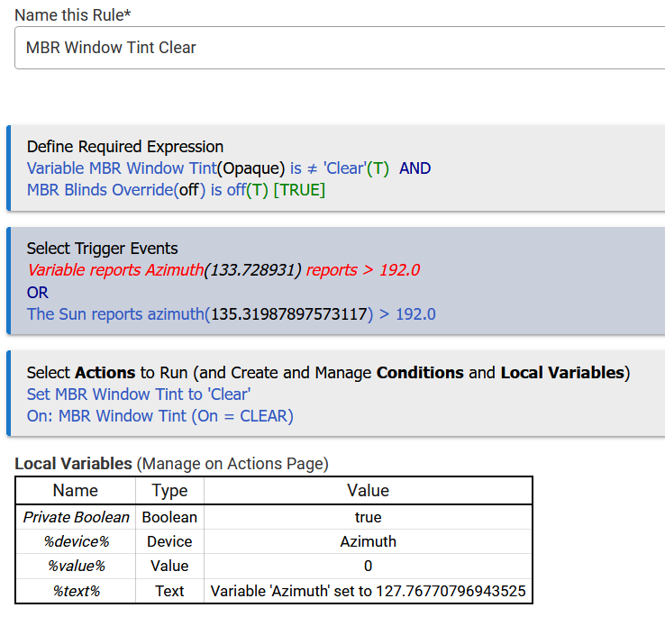Click the rule name input field
The height and width of the screenshot is (644, 665).
pyautogui.click(x=339, y=48)
